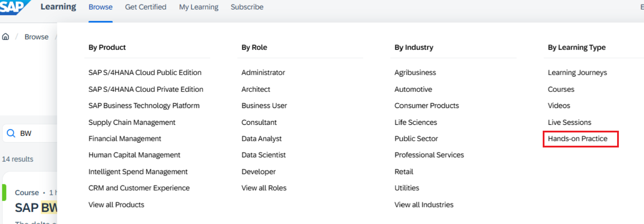Open Learning Journeys

577,72
